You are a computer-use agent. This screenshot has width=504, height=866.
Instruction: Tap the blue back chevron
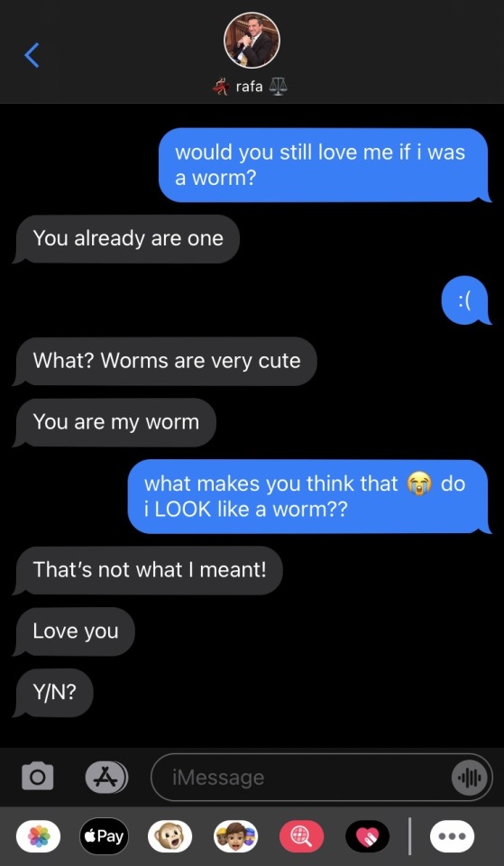coord(32,55)
